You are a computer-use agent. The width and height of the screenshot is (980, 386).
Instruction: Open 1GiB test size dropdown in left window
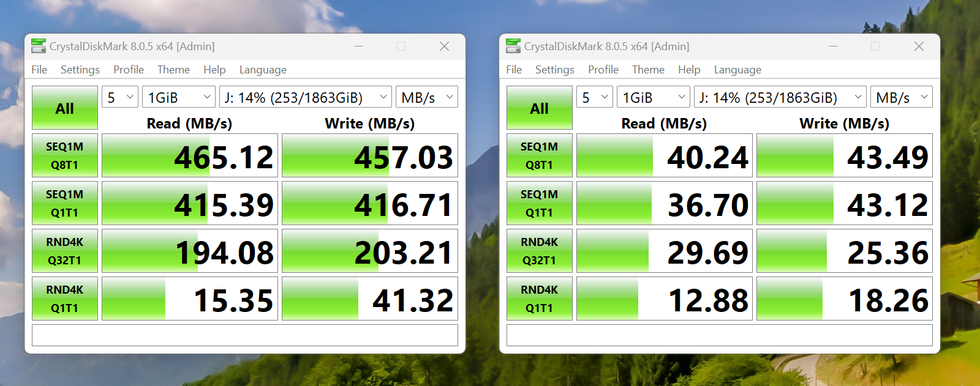tap(179, 97)
